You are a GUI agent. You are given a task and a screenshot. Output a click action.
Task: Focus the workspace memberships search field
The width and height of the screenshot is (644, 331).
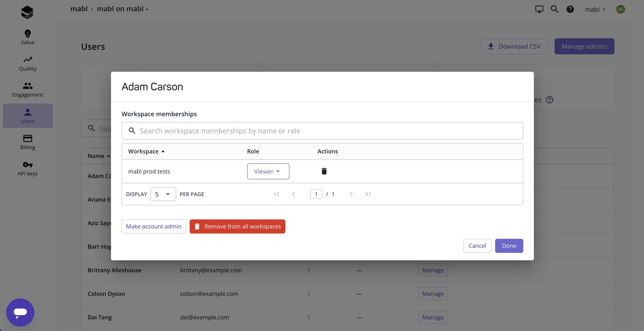322,131
